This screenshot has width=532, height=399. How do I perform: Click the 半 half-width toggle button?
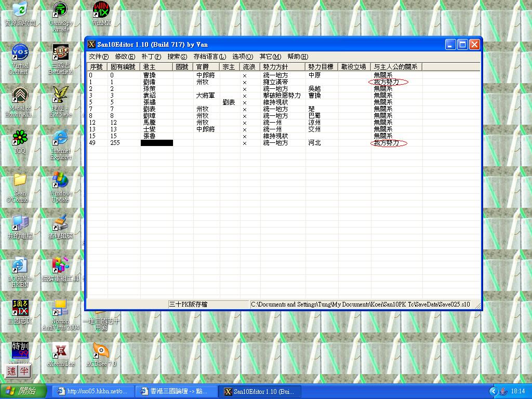(x=24, y=371)
